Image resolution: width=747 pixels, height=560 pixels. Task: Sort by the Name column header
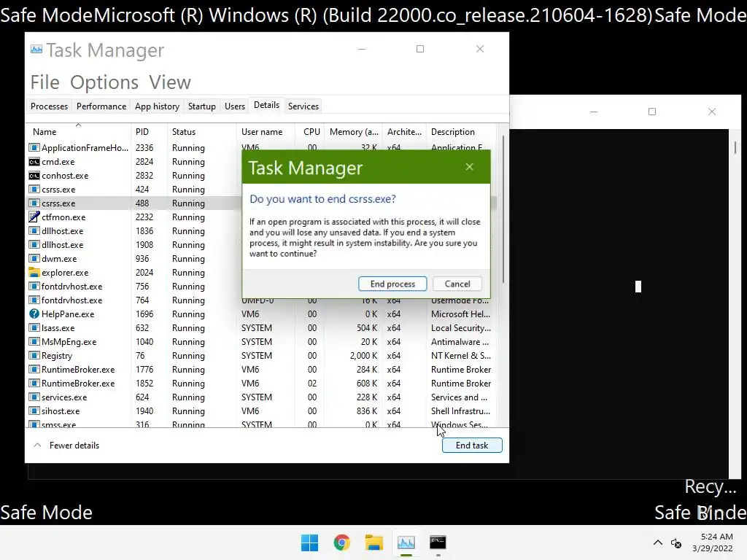pyautogui.click(x=79, y=132)
